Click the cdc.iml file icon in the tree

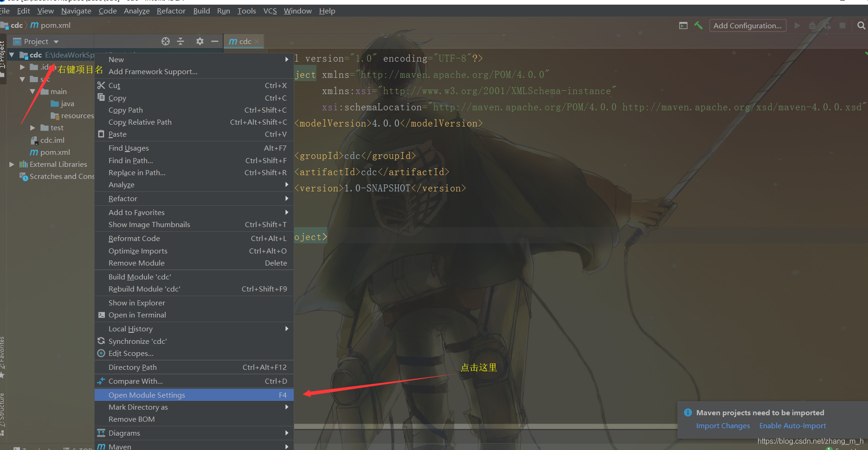click(x=34, y=140)
